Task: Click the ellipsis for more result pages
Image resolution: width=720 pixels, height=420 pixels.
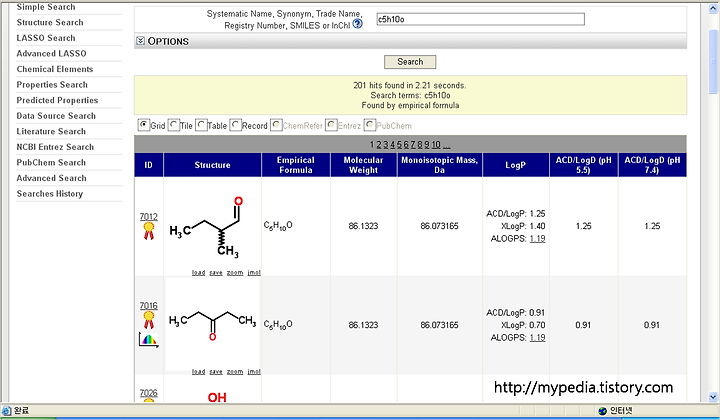Action: (x=446, y=146)
